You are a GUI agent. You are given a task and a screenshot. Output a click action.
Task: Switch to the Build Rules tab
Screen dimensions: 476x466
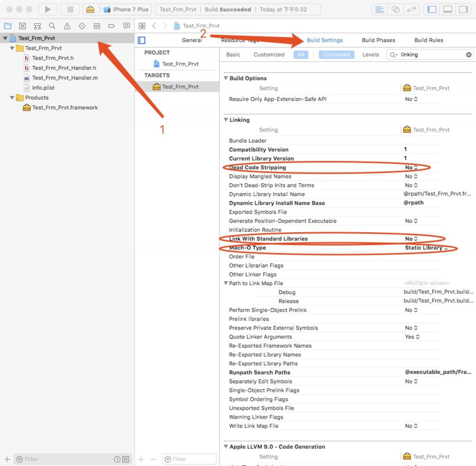[429, 40]
